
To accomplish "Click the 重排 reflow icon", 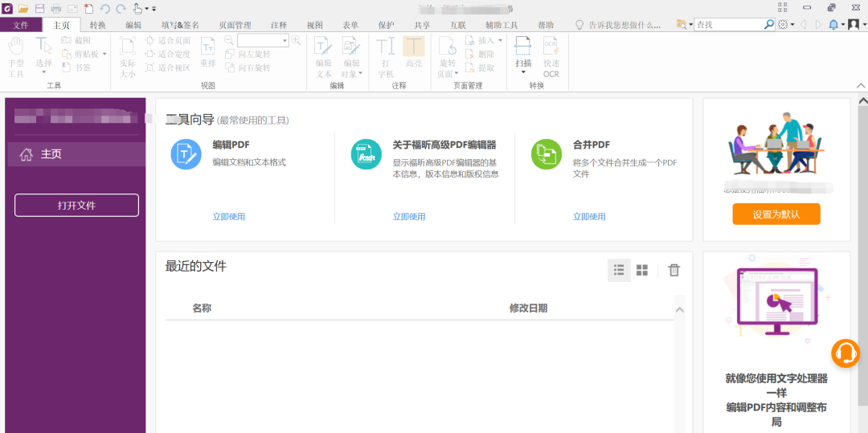I will (x=208, y=52).
